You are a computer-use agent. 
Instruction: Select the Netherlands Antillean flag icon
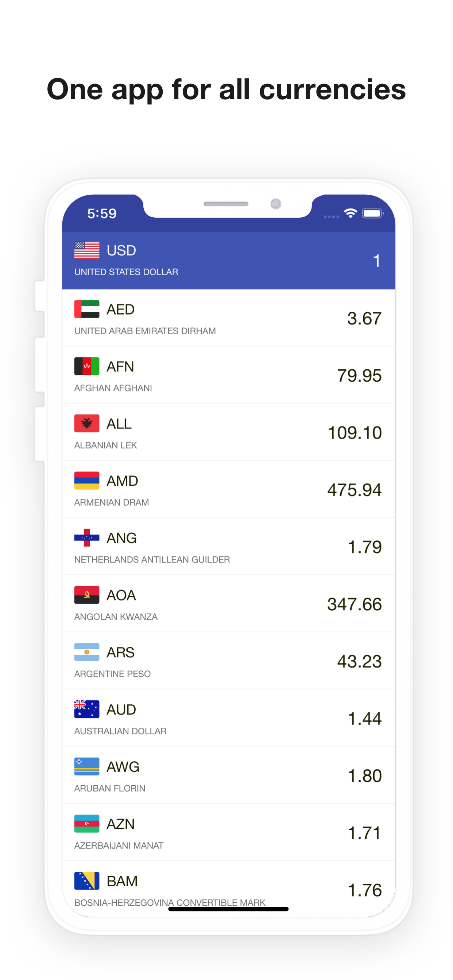coord(87,537)
